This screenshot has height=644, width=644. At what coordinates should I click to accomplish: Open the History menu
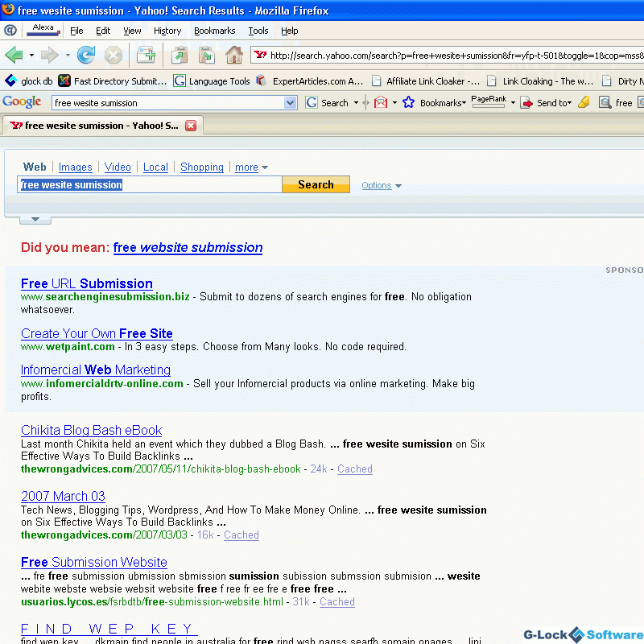(x=167, y=31)
